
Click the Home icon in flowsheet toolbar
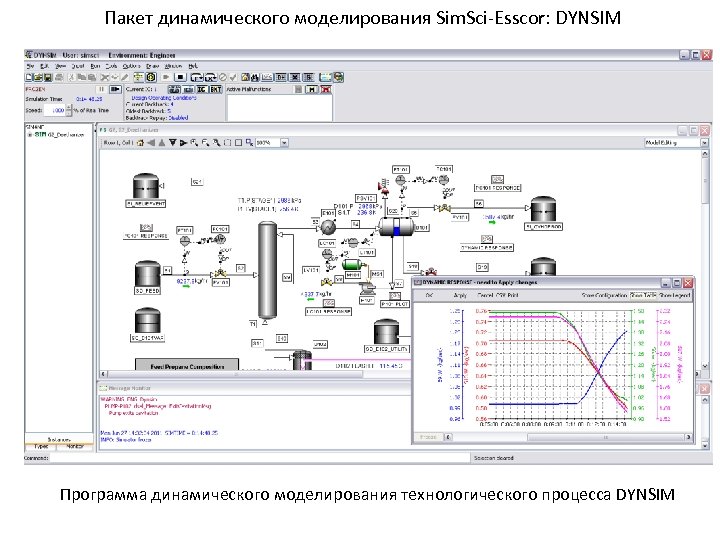(140, 143)
